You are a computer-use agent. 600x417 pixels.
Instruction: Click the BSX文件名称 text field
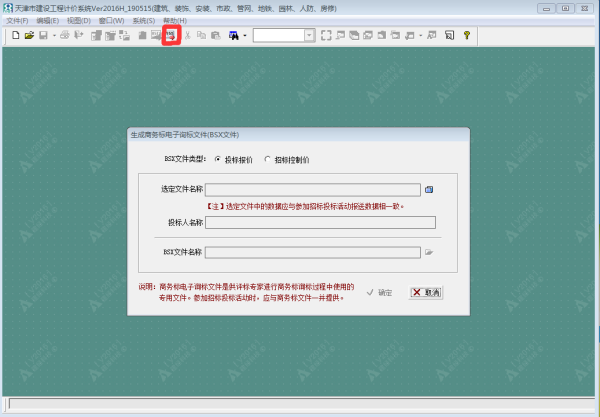[x=312, y=252]
